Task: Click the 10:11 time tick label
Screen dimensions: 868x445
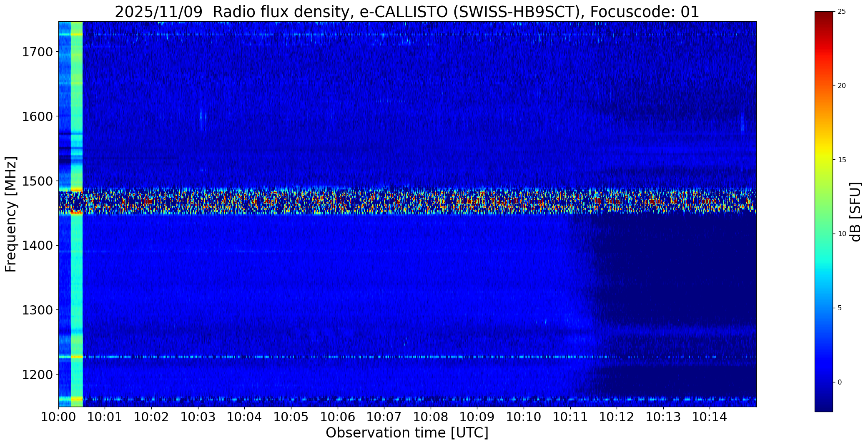Action: [570, 417]
